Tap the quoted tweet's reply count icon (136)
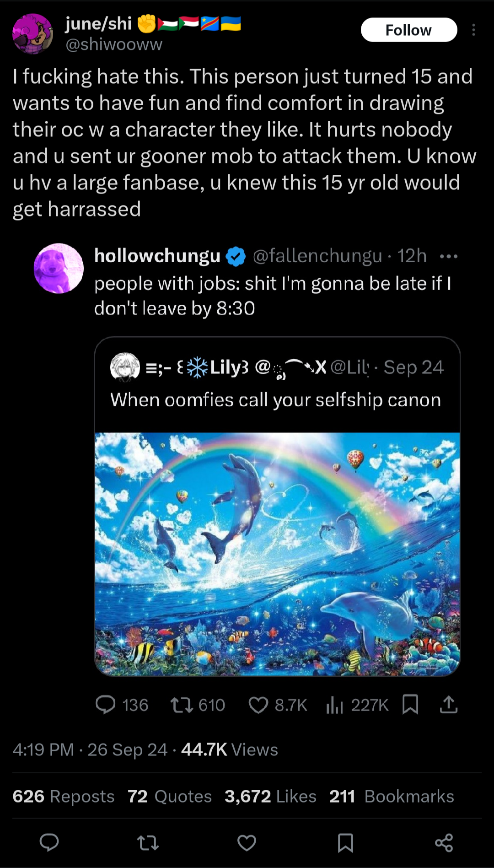This screenshot has height=868, width=494. tap(106, 705)
